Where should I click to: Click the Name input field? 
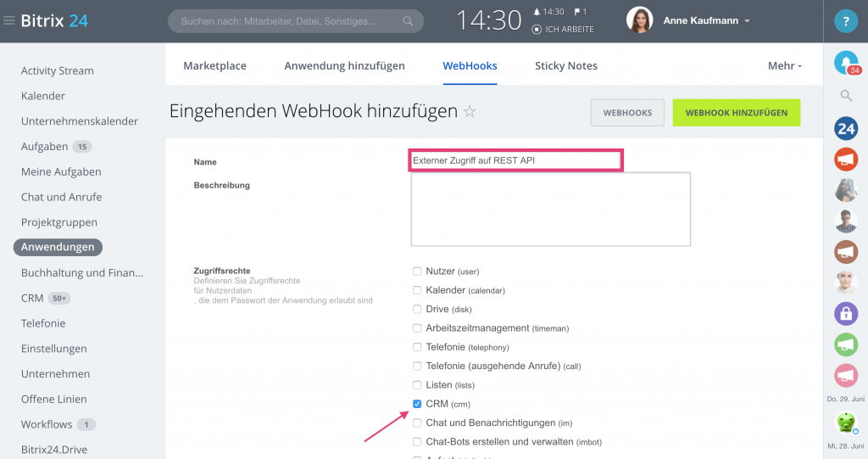pos(516,160)
